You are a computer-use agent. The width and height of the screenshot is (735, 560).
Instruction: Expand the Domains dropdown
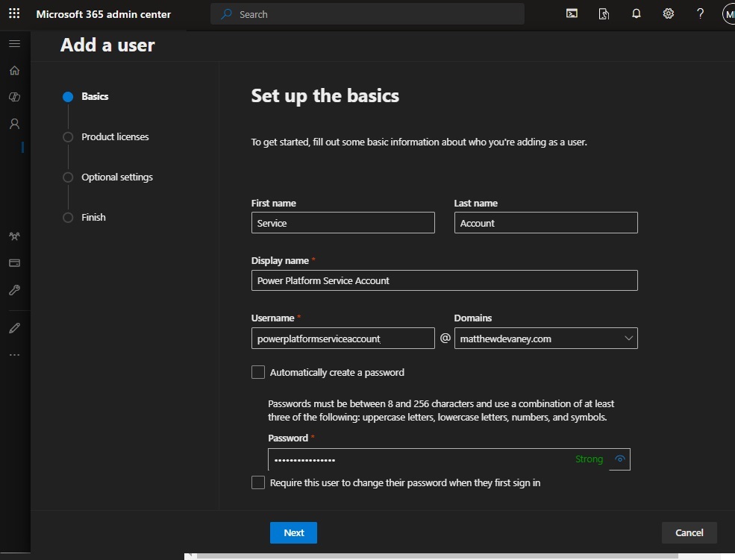pyautogui.click(x=545, y=339)
